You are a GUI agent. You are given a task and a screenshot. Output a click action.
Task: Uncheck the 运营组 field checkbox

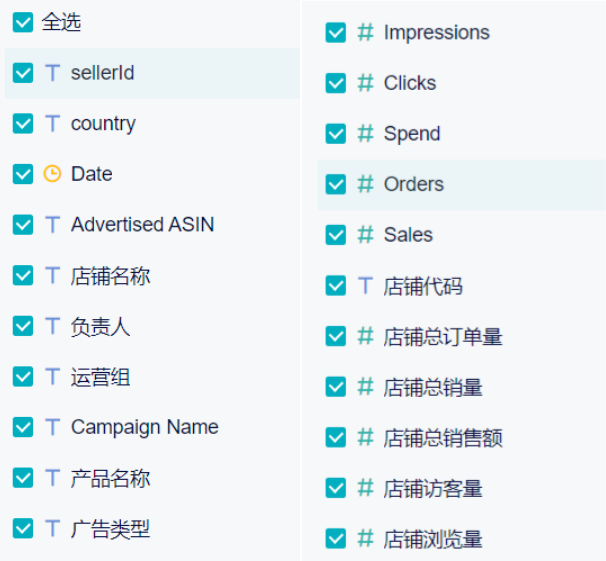pyautogui.click(x=23, y=377)
